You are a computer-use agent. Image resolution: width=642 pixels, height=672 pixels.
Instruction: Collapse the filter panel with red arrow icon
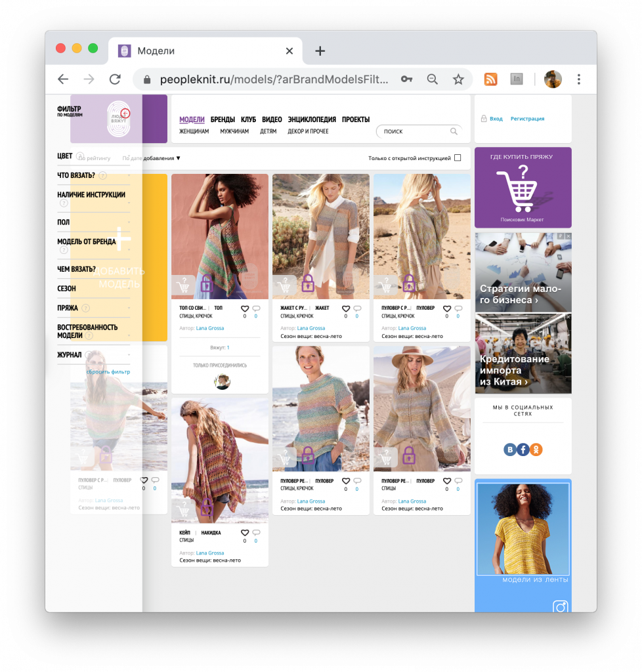125,114
